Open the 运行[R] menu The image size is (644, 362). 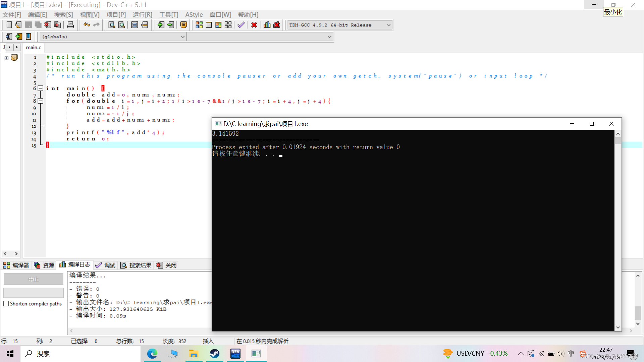pos(142,15)
